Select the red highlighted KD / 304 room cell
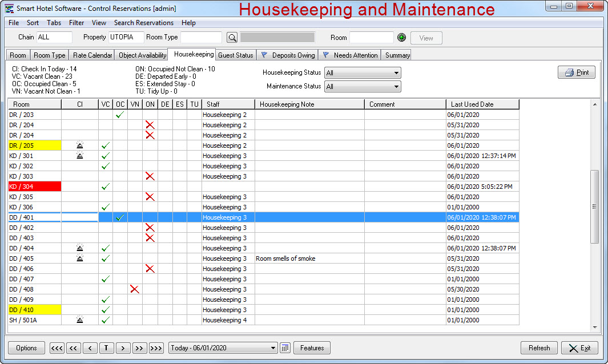The width and height of the screenshot is (608, 364). (34, 187)
